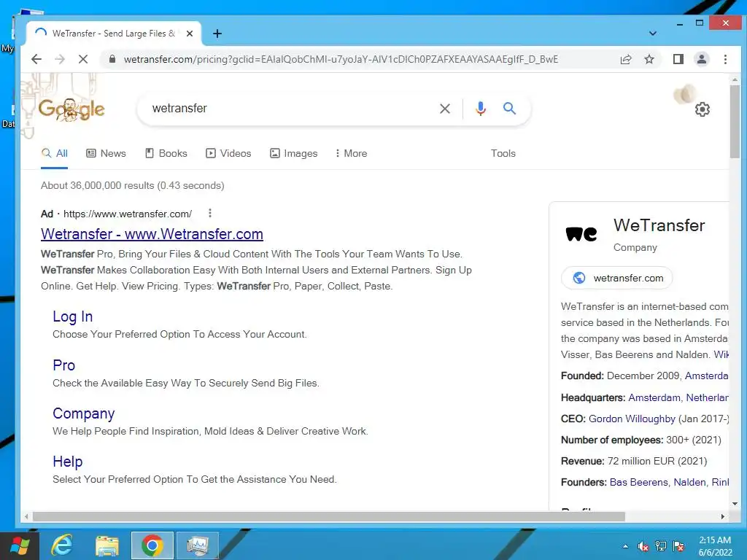The height and width of the screenshot is (560, 747).
Task: Select the All results tab
Action: tap(54, 153)
